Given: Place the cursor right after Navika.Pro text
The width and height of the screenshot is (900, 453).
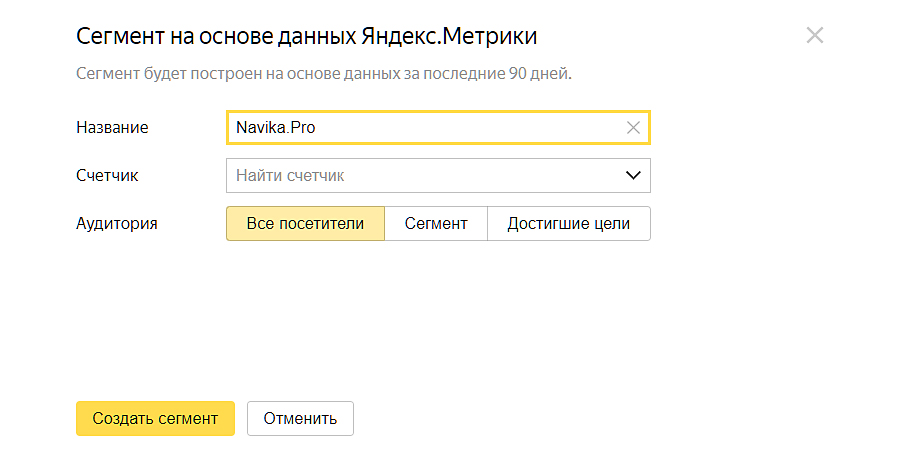Looking at the screenshot, I should click(317, 128).
